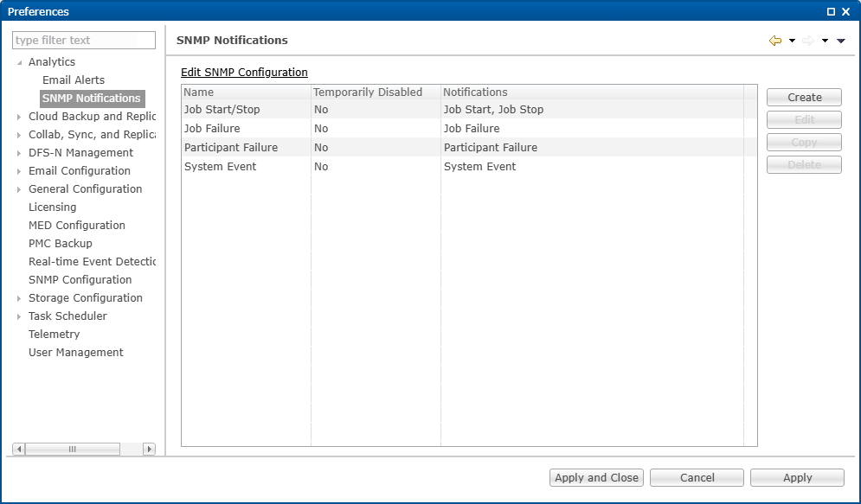Expand the Storage Configuration node
861x504 pixels.
coord(19,298)
